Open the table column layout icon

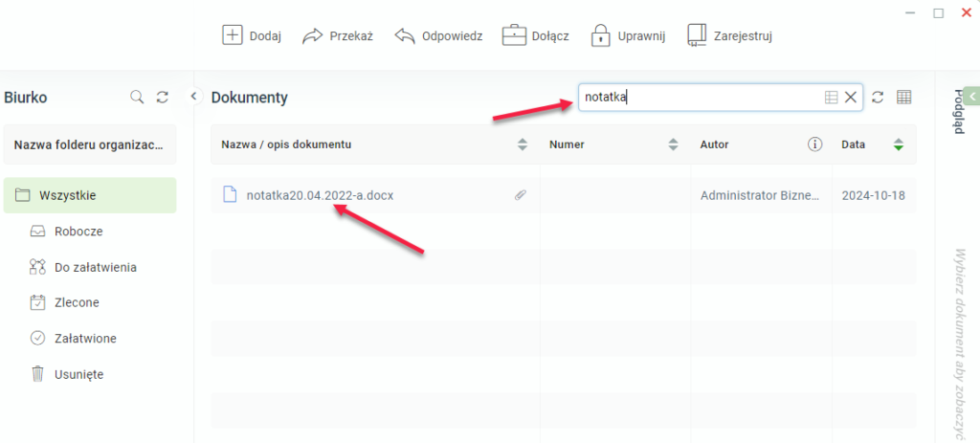tap(903, 97)
